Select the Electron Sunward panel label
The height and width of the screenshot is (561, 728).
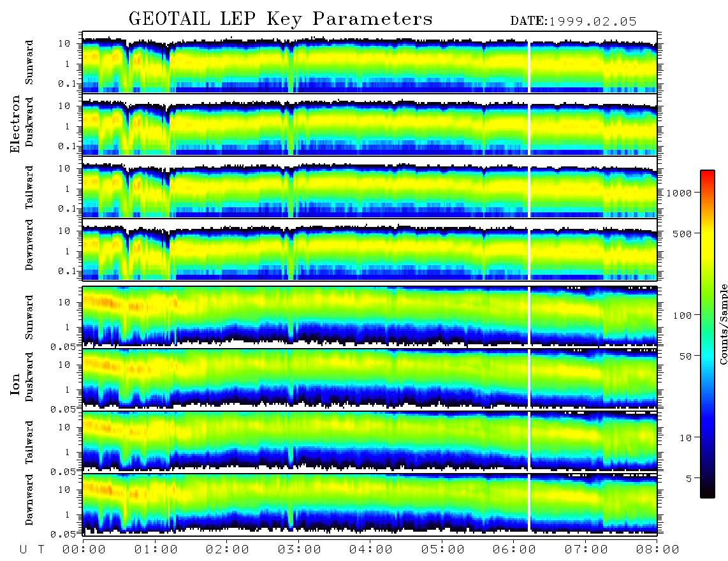pyautogui.click(x=29, y=62)
